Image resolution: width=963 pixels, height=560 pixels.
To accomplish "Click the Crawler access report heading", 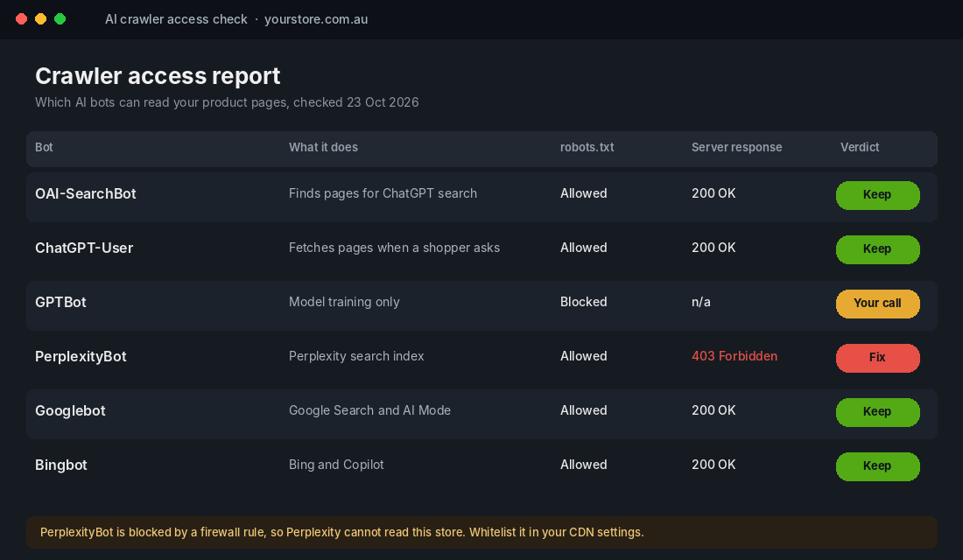I will pyautogui.click(x=158, y=76).
